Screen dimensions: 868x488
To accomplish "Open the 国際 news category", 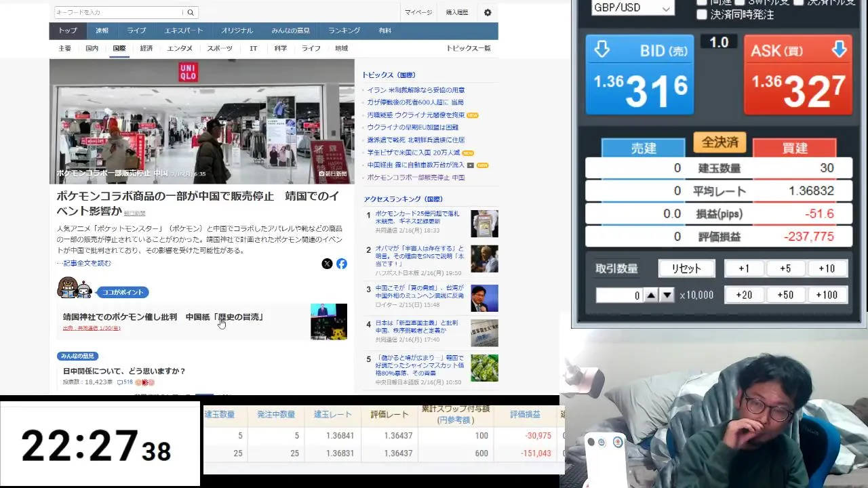I will [119, 49].
